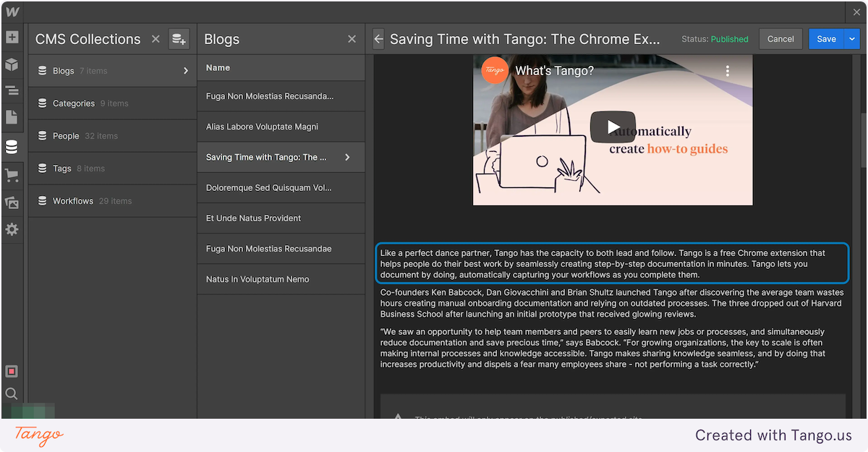Screen dimensions: 868x452
Task: Select blog 'Natus In Voluptatum Nemo'
Action: coord(281,279)
